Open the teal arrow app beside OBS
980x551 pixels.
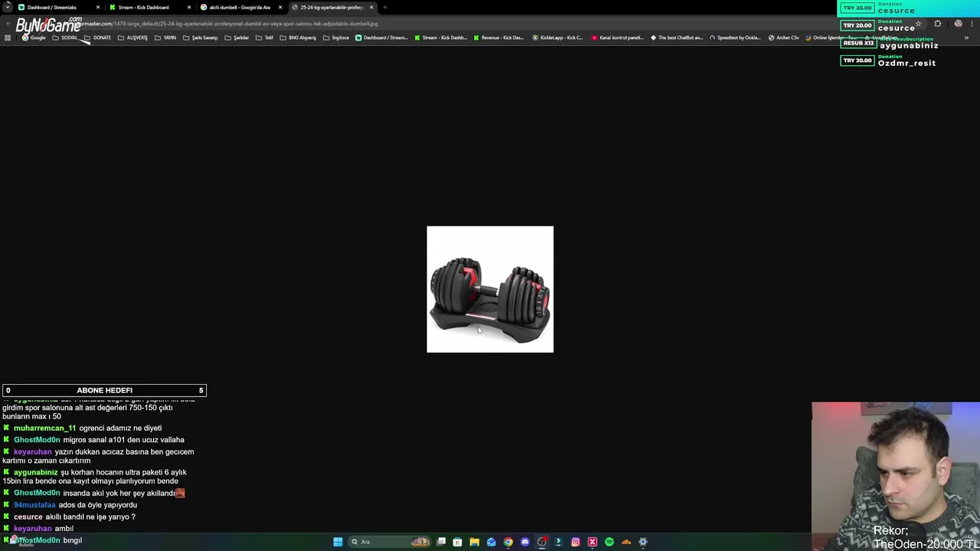(x=558, y=542)
